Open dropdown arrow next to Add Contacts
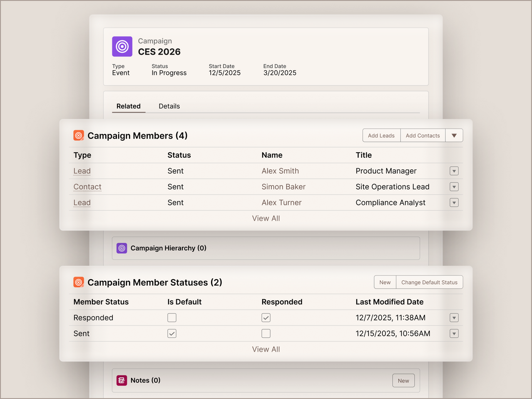This screenshot has height=399, width=532. (x=454, y=136)
